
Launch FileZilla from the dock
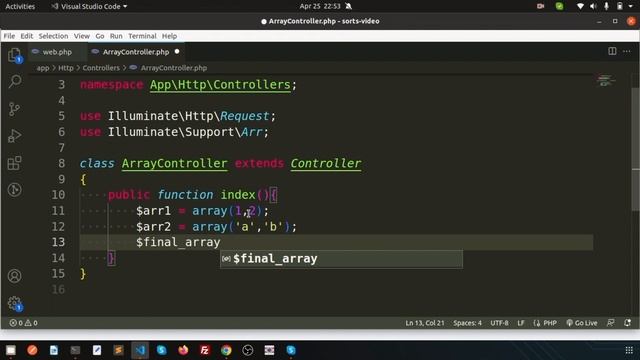[x=204, y=350]
